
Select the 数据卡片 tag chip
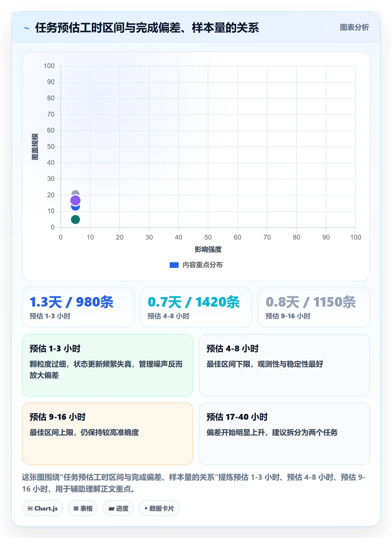(159, 508)
